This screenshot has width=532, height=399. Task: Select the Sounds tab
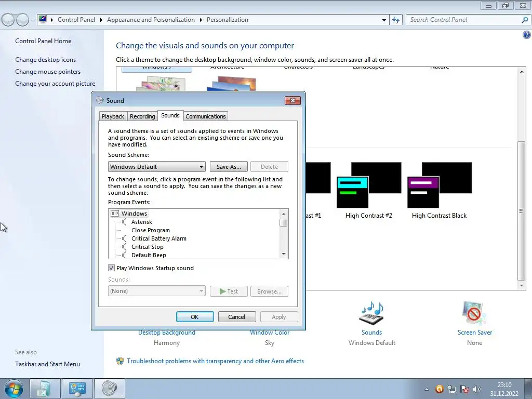click(x=170, y=115)
